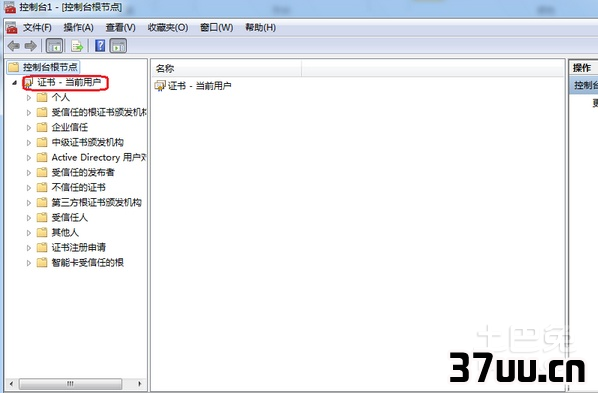Select the certificate icon in the list pane
The height and width of the screenshot is (393, 598).
[160, 86]
